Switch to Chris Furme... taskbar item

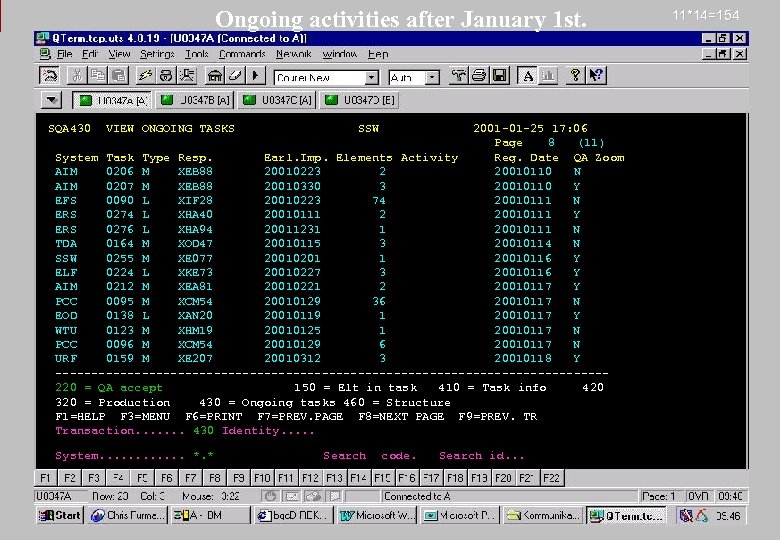(127, 516)
